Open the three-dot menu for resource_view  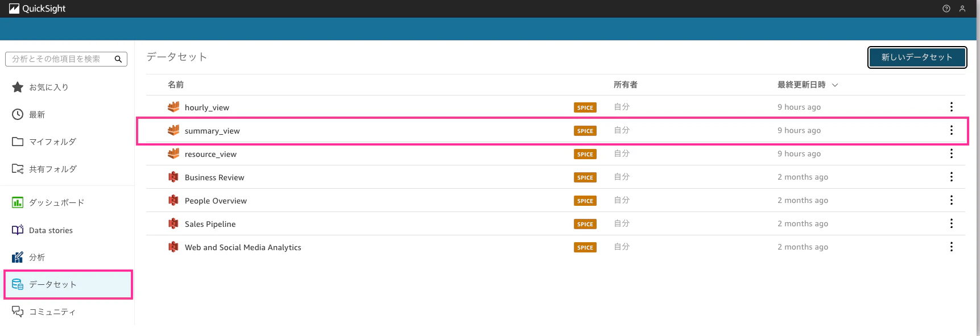[x=951, y=154]
